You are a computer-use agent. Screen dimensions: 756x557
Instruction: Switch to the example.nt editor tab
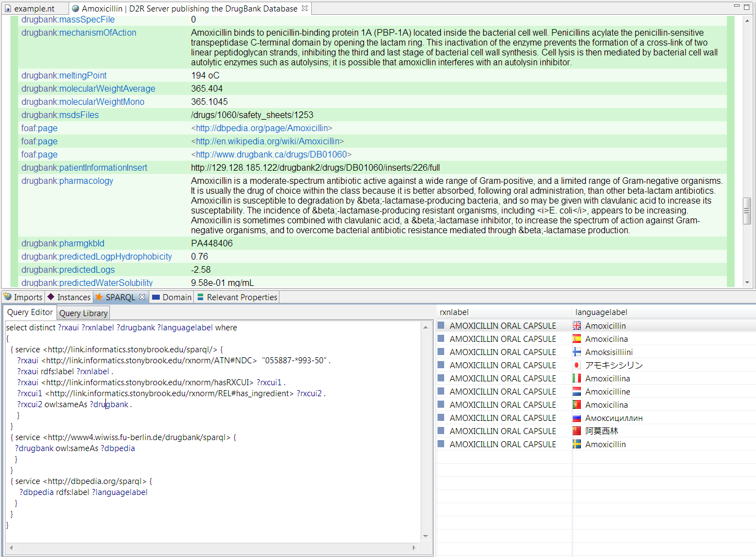(34, 9)
